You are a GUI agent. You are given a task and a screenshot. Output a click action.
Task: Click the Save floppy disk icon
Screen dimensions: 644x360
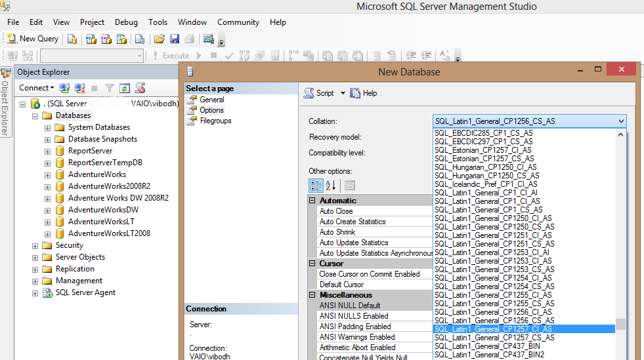point(174,39)
